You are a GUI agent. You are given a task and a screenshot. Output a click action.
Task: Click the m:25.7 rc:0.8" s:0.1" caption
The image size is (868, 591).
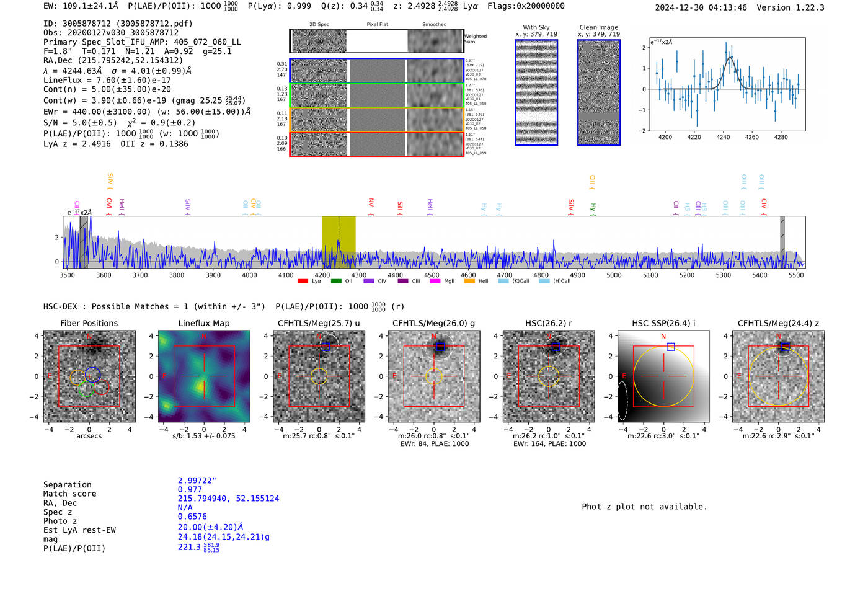pos(319,436)
